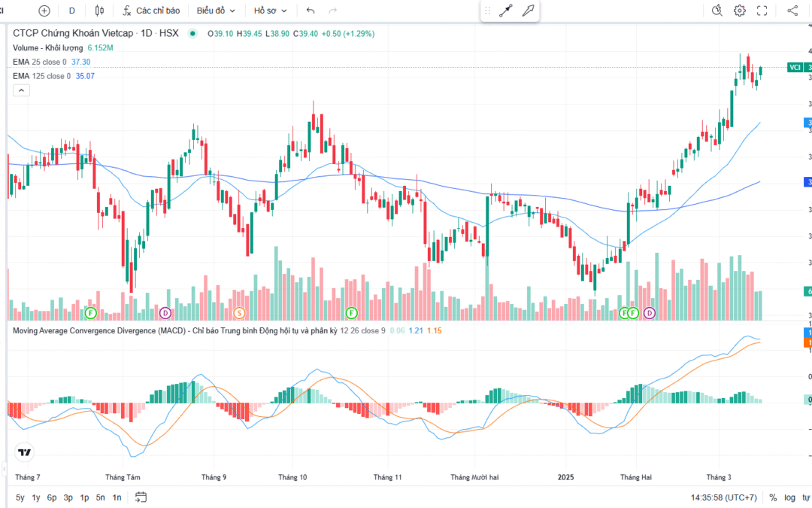
Task: Select the EMA 25 close legend
Action: click(40, 62)
